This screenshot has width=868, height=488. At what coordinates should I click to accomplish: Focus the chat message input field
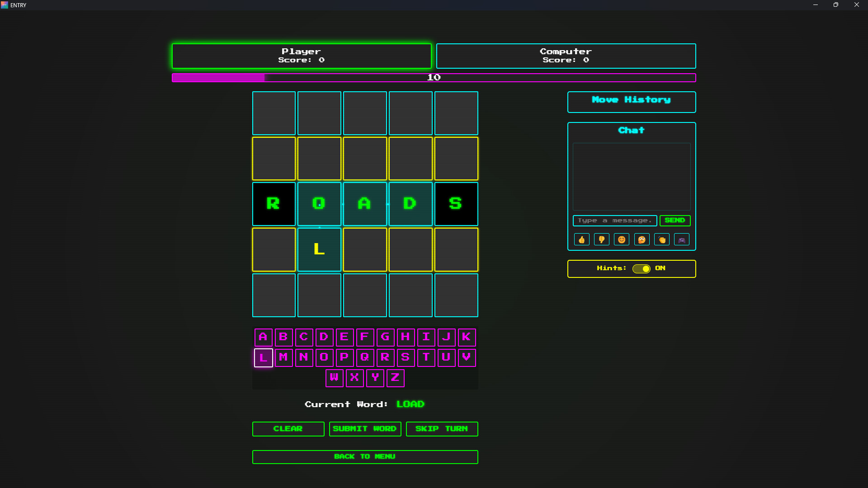coord(615,221)
